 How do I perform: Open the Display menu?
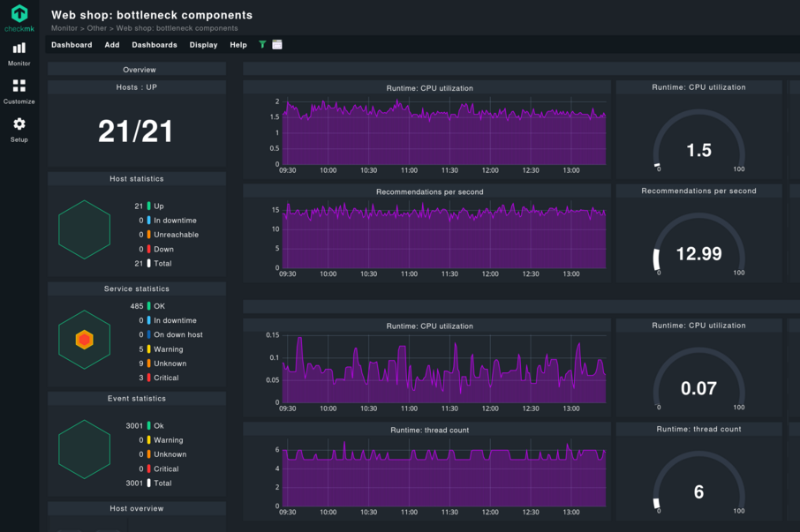[x=203, y=44]
